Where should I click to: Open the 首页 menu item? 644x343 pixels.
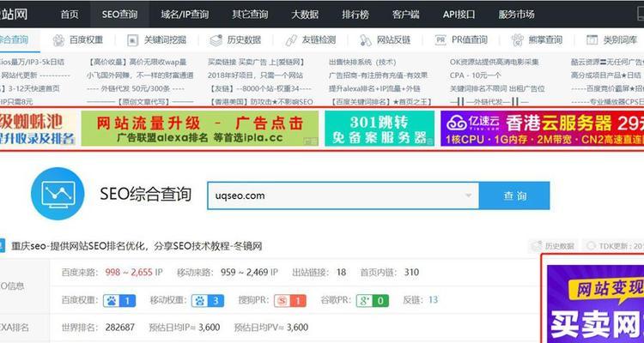coord(70,15)
